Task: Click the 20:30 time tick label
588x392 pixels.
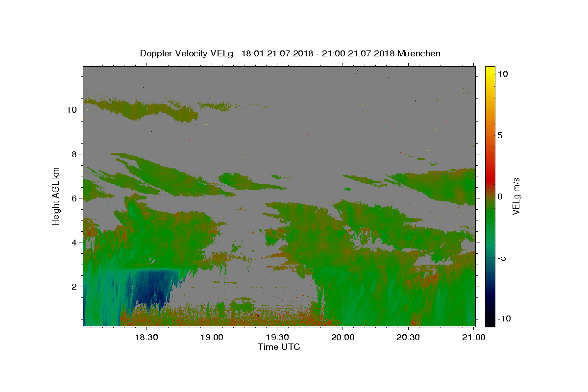Action: [408, 337]
